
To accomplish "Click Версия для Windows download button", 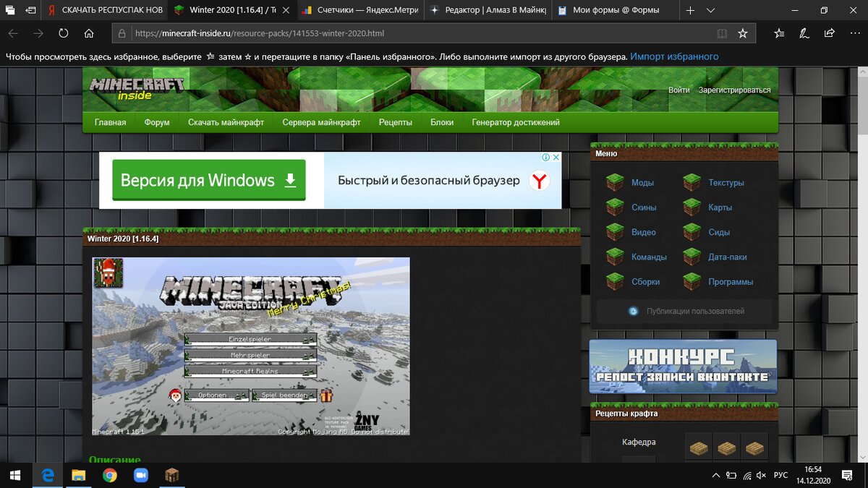I will (208, 180).
